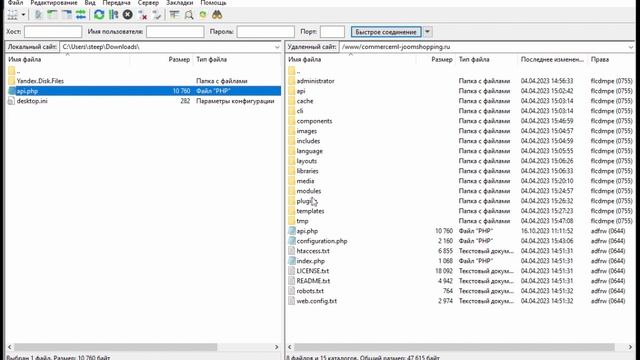
Task: Toggle processing of the transfer queue
Action: [x=113, y=15]
